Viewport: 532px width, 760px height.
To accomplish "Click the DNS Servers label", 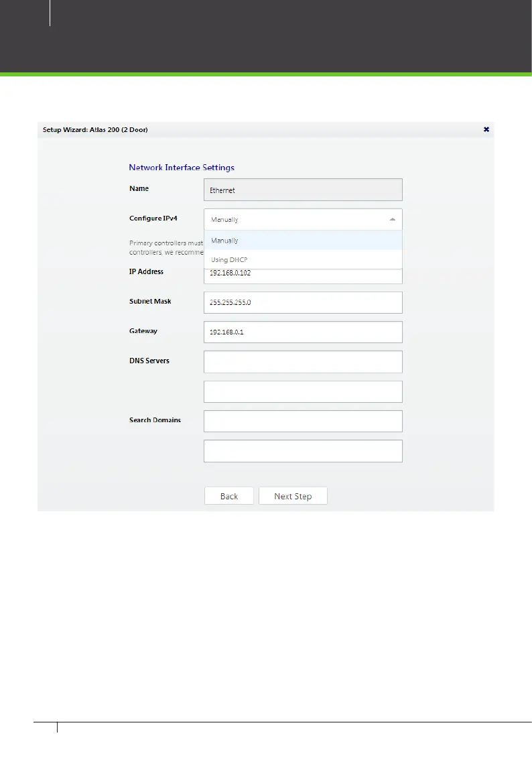I will (x=149, y=361).
